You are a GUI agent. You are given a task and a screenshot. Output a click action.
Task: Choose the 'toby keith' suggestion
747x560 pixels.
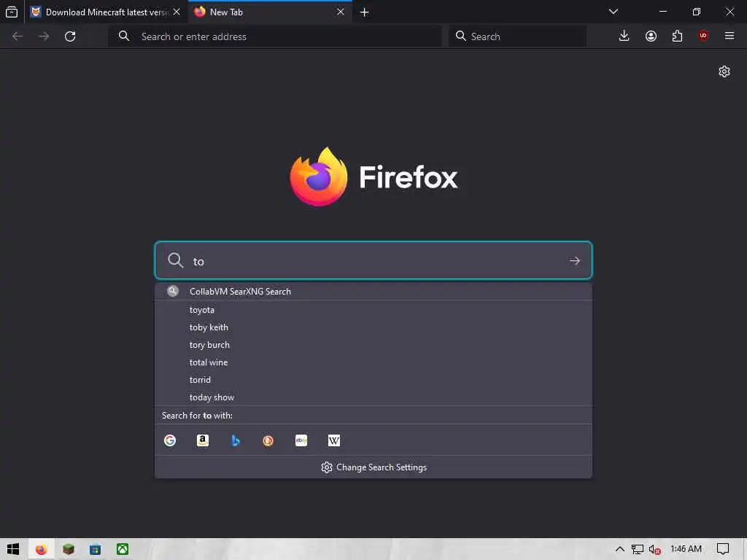coord(373,327)
